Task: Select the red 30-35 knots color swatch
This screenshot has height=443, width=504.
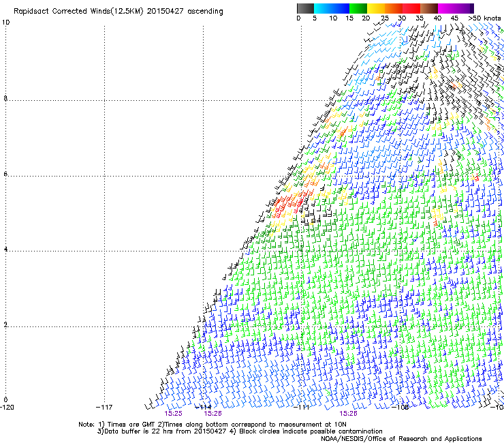Action: point(411,8)
